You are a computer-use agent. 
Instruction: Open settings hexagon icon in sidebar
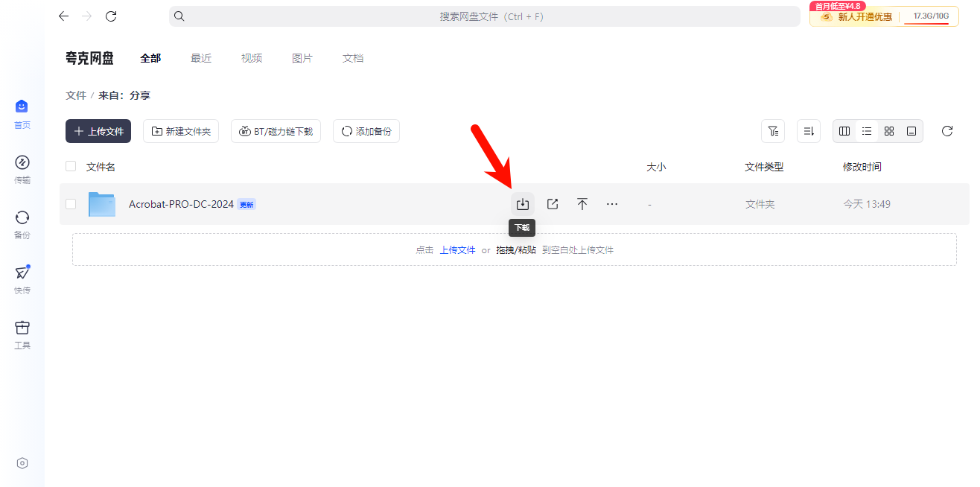[22, 463]
